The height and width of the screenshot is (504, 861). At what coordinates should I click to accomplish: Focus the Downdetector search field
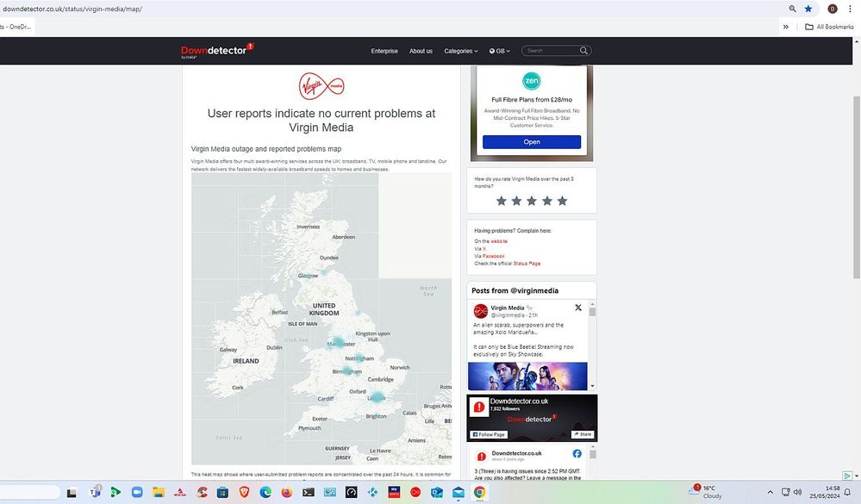click(x=551, y=51)
